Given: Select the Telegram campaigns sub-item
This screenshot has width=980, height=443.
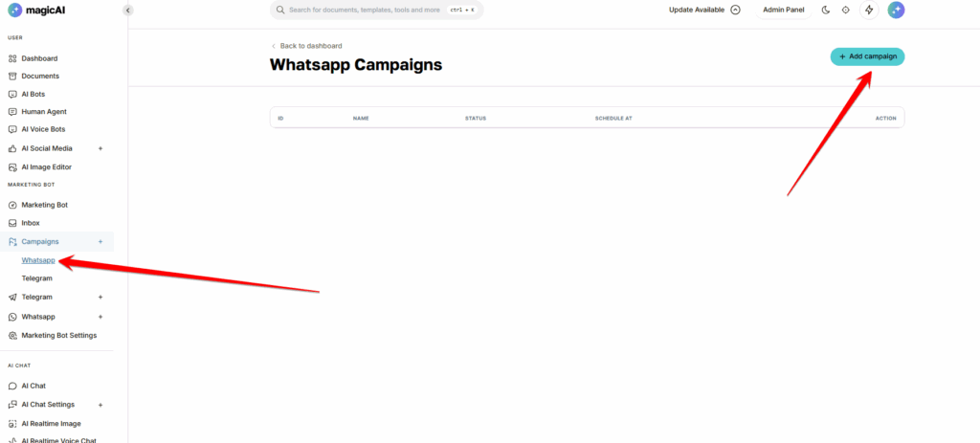Looking at the screenshot, I should click(x=37, y=278).
